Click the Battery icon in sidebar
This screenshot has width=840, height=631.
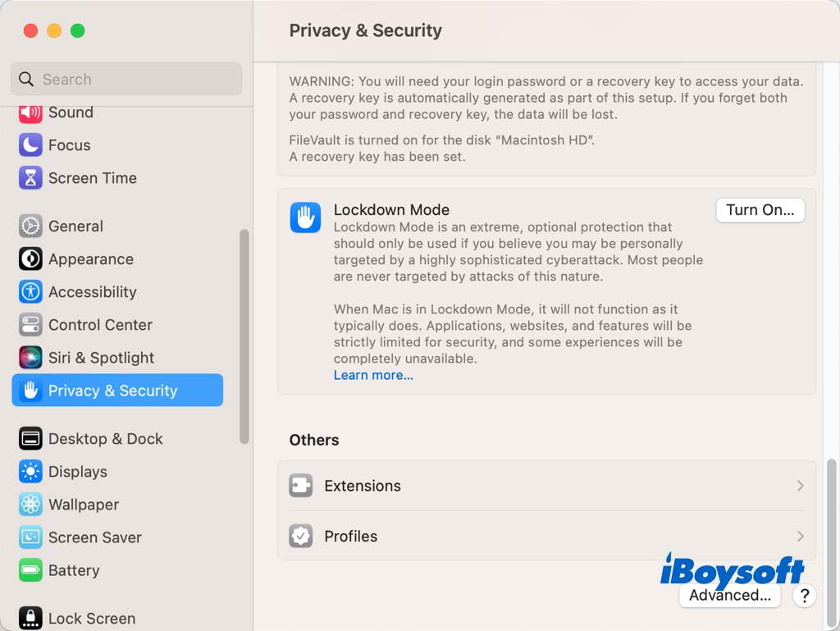[x=30, y=570]
